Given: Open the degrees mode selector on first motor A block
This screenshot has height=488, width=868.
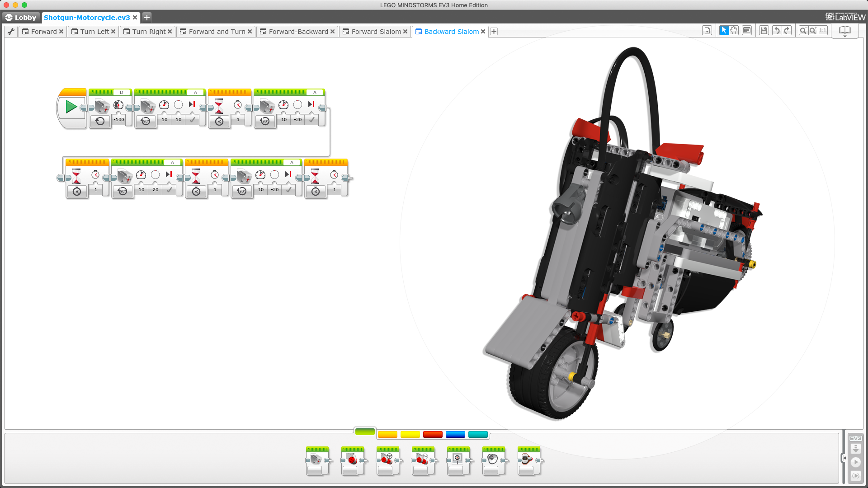Looking at the screenshot, I should [146, 121].
